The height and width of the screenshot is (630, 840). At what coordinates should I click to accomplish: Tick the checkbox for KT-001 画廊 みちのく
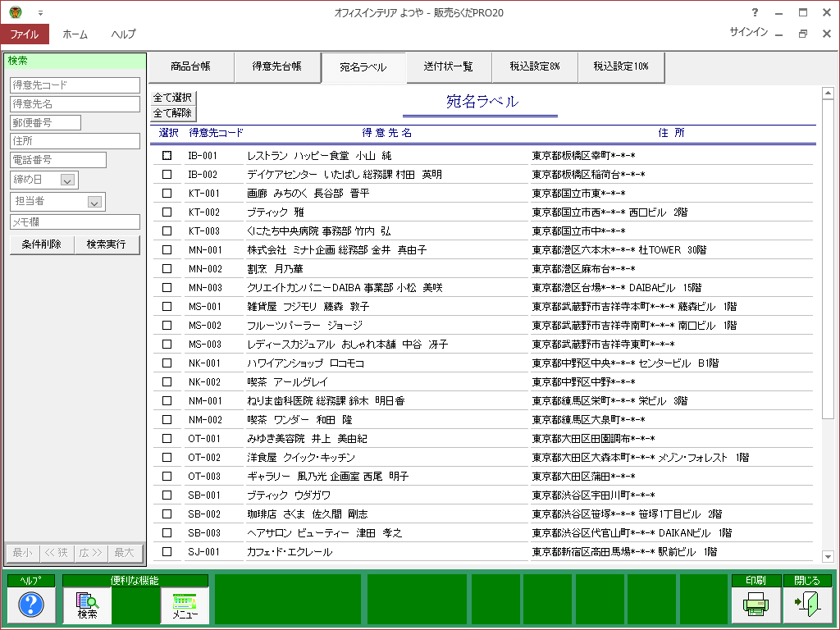tap(167, 193)
